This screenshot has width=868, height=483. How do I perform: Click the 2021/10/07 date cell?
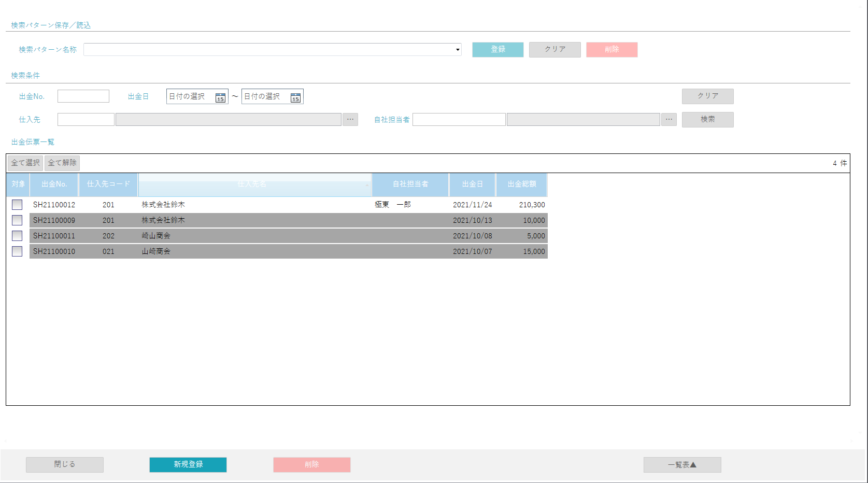pyautogui.click(x=472, y=251)
